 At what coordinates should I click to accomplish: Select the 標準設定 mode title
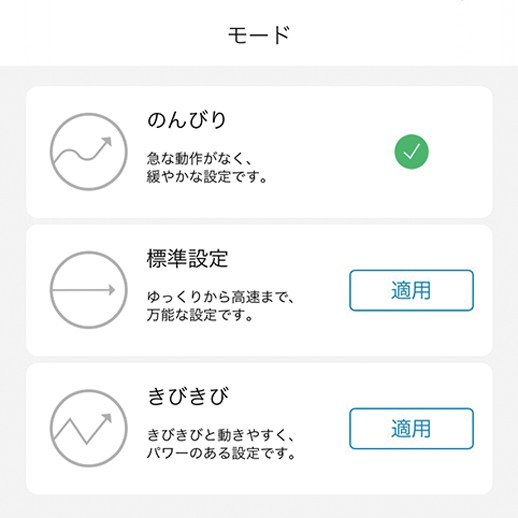[x=187, y=258]
